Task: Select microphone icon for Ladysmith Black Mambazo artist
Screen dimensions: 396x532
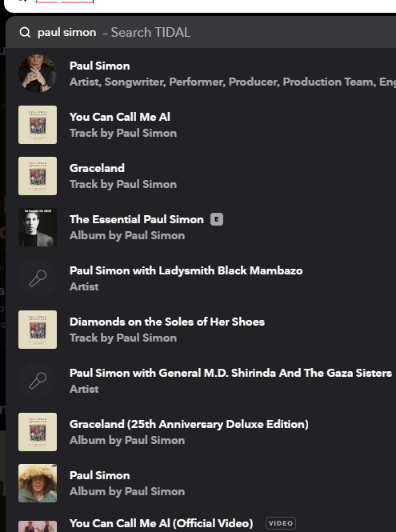Action: tap(38, 278)
